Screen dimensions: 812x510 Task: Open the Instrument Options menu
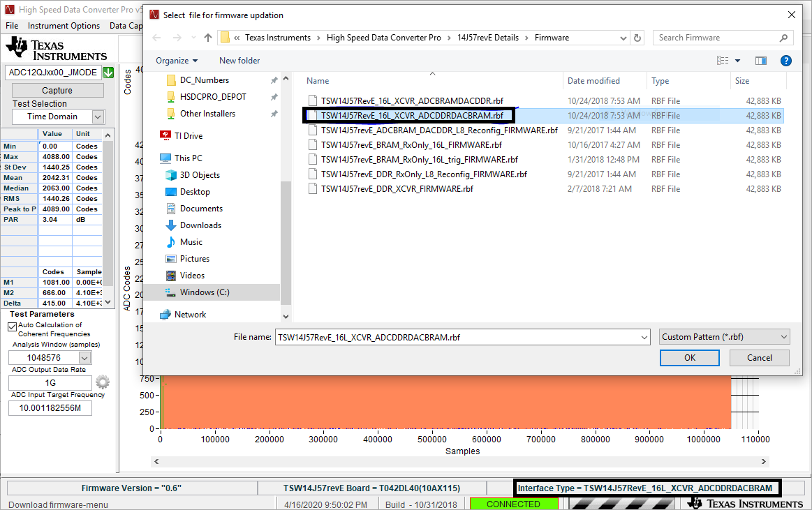click(x=64, y=26)
